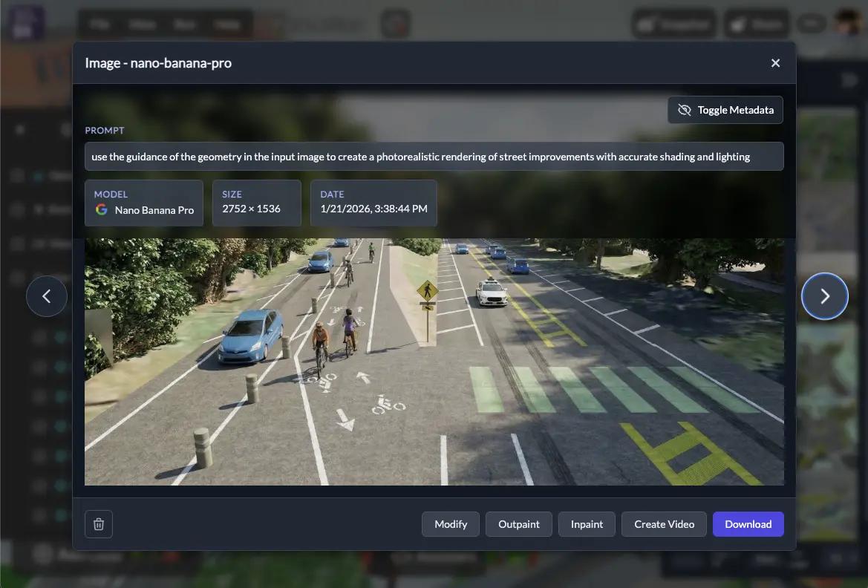
Task: Toggle Metadata visibility
Action: [725, 110]
